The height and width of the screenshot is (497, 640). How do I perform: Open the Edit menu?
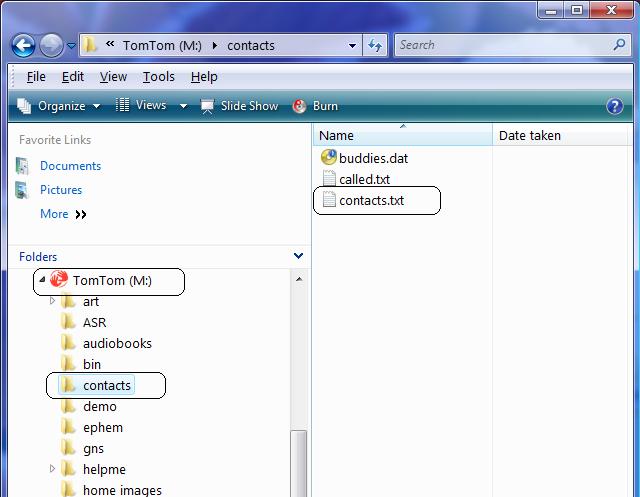click(x=73, y=76)
